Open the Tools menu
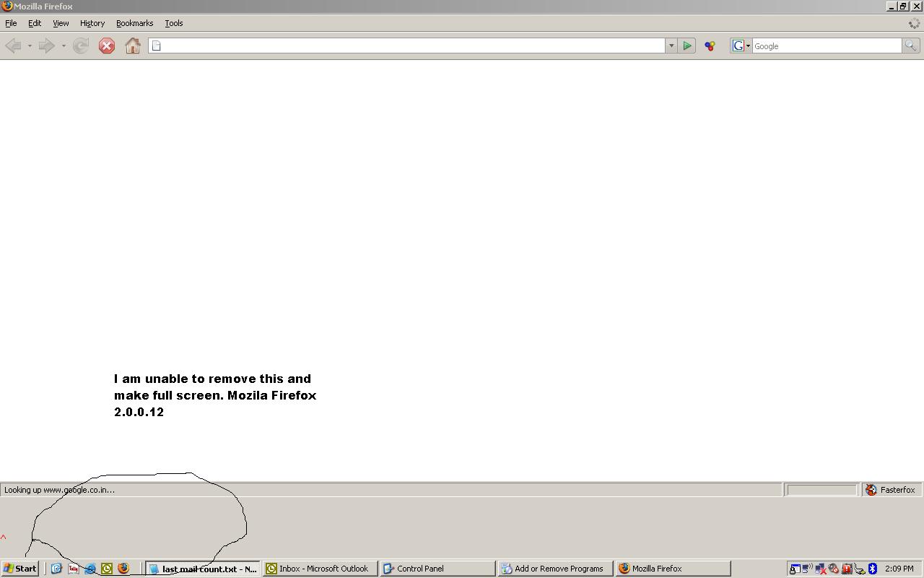924x578 pixels. click(174, 23)
